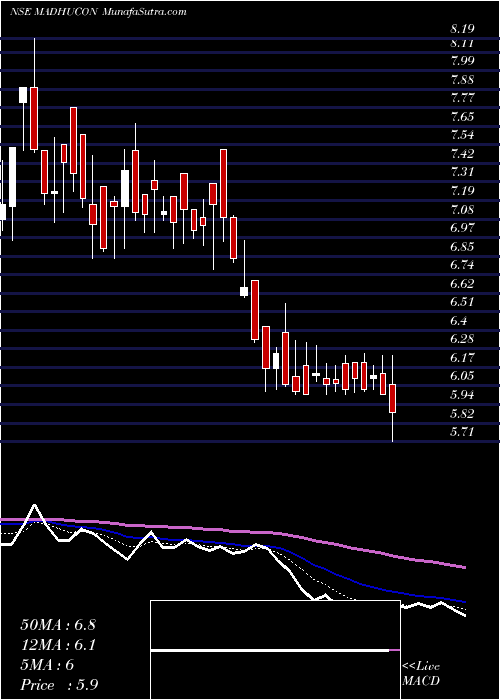This screenshot has width=500, height=700.
Task: Click the 6.05 price axis label
Action: (462, 376)
